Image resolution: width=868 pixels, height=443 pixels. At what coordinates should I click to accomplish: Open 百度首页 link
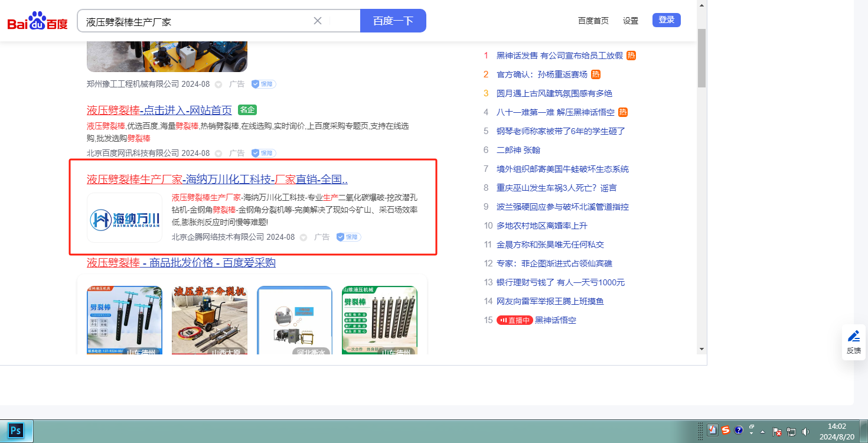(593, 21)
